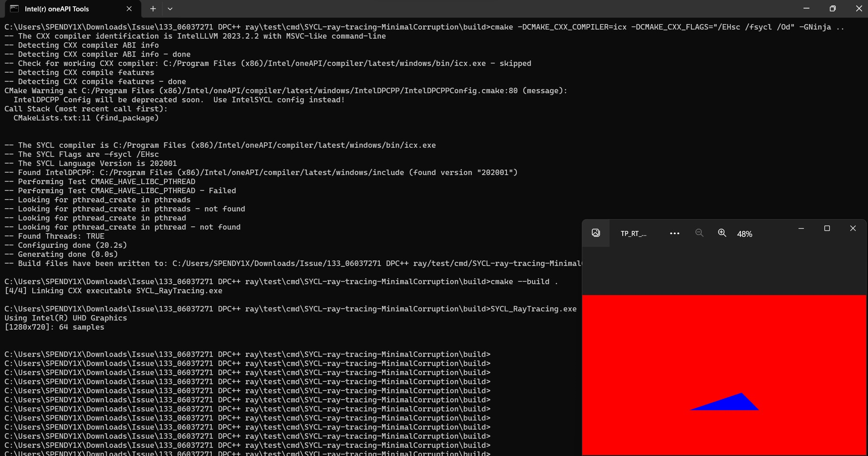Click the TP_RT filename label in Photos

(633, 233)
